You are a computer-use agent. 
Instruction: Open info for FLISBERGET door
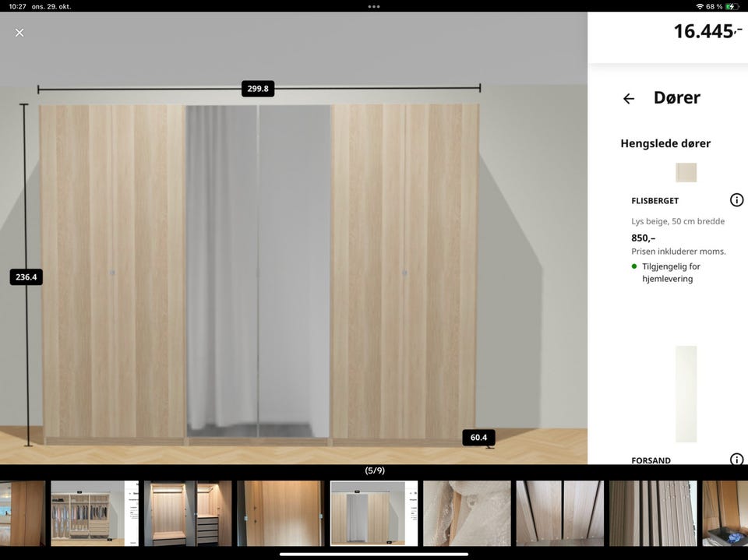point(736,200)
